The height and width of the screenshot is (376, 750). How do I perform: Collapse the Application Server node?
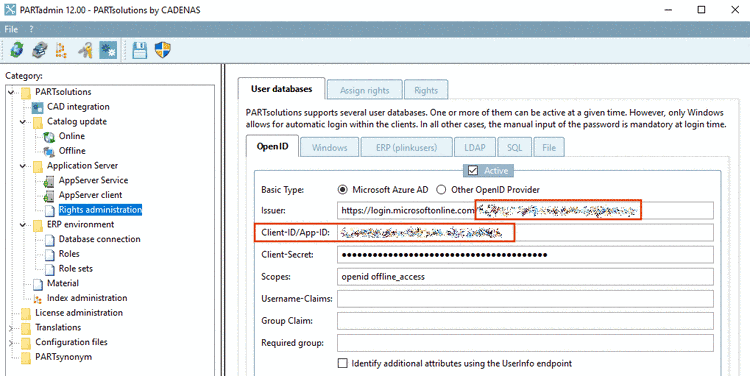point(22,166)
